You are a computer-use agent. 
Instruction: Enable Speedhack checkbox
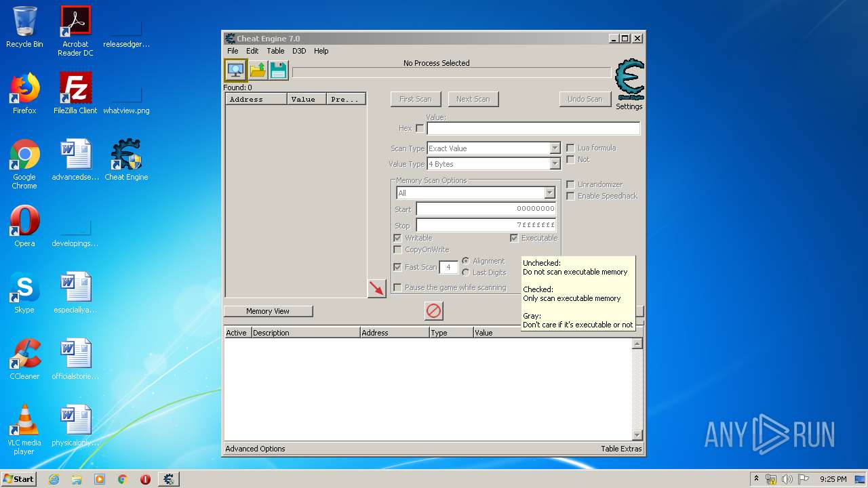(x=570, y=196)
